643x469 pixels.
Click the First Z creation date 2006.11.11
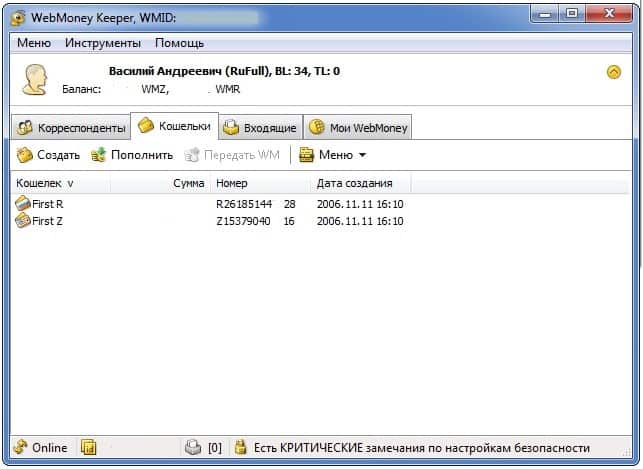coord(360,221)
